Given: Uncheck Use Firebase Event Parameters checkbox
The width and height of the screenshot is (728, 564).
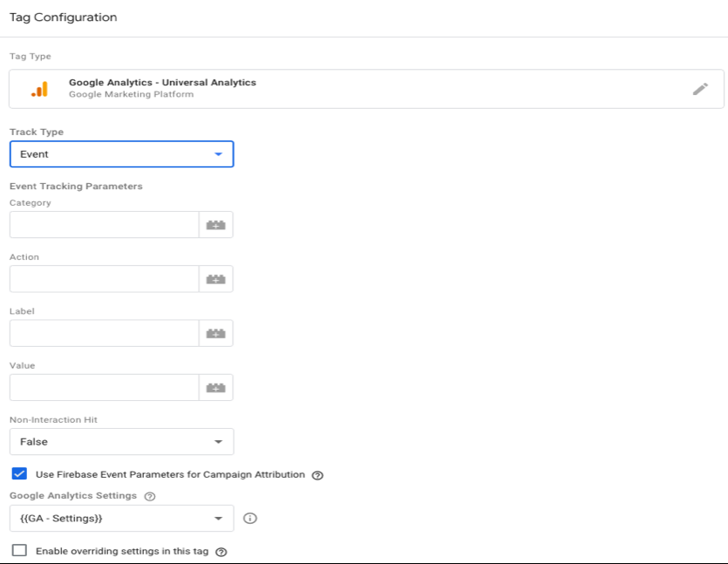Looking at the screenshot, I should click(x=19, y=474).
